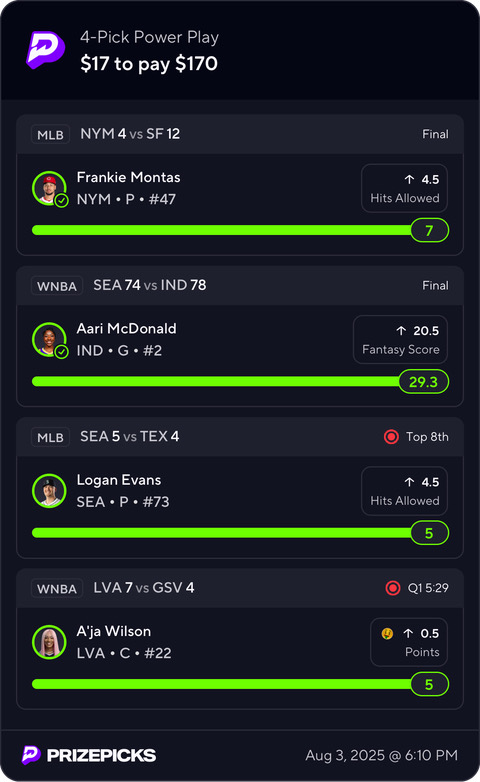Click the purple PrizePicks logo at top
The width and height of the screenshot is (480, 782).
coord(45,50)
